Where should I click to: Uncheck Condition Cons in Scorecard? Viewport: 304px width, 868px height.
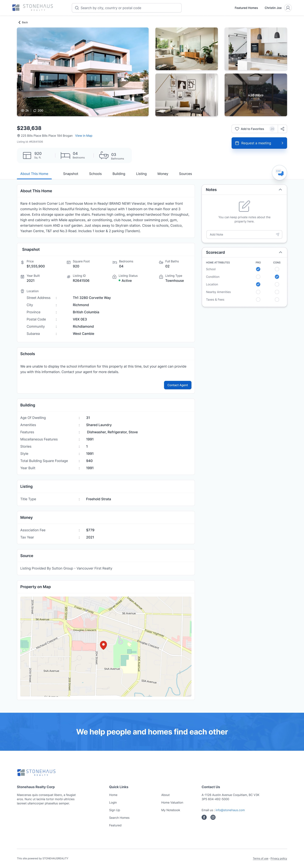click(277, 277)
